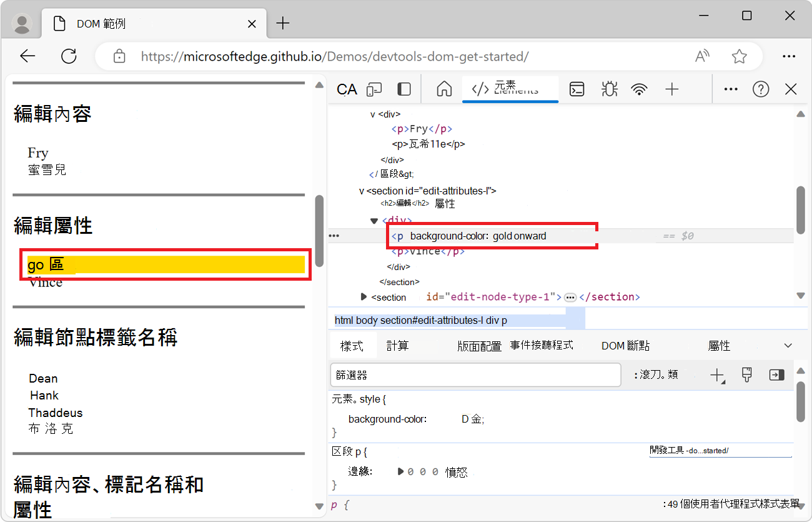812x522 pixels.
Task: Close the DevTools panel
Action: pyautogui.click(x=791, y=89)
